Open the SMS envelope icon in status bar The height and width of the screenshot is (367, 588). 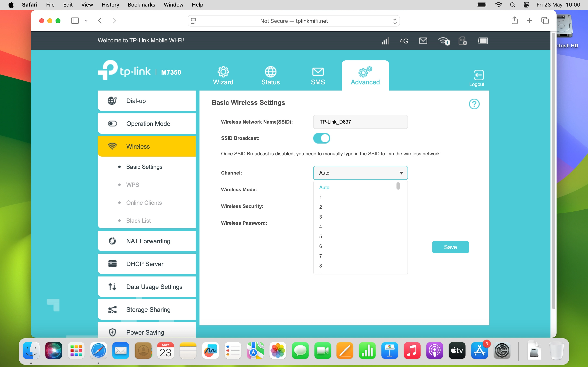click(423, 41)
